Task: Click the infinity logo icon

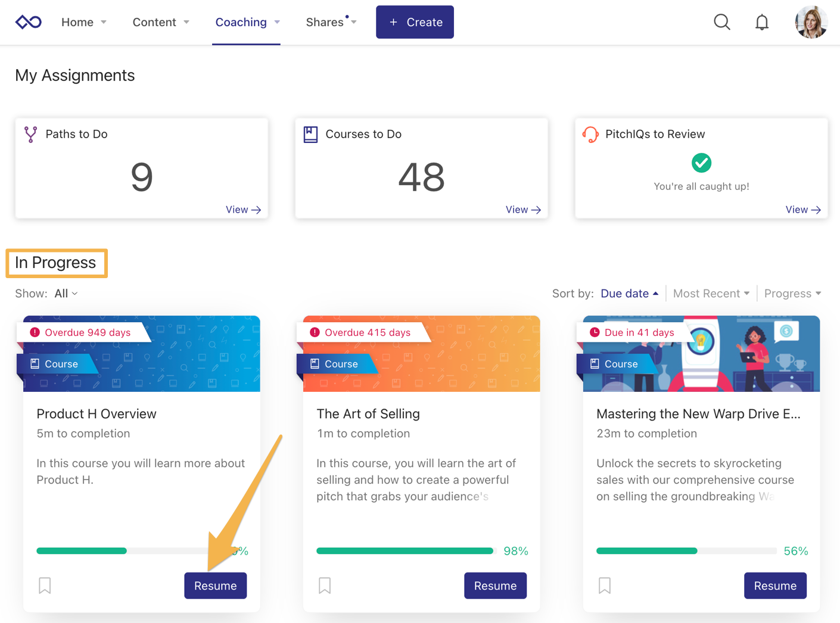Action: pos(28,22)
